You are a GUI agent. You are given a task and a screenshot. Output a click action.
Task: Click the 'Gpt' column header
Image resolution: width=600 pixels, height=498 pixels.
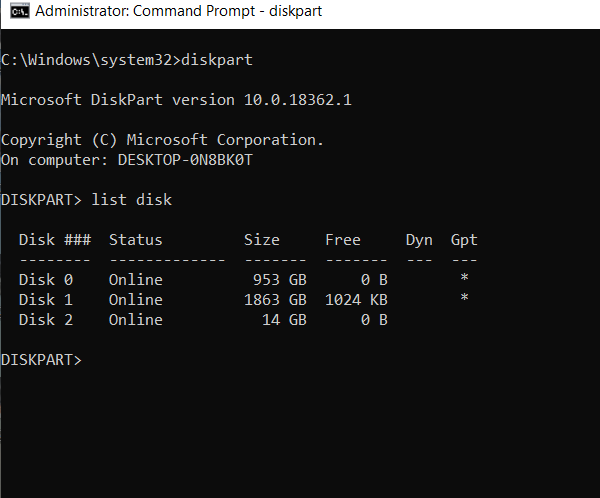click(x=464, y=240)
